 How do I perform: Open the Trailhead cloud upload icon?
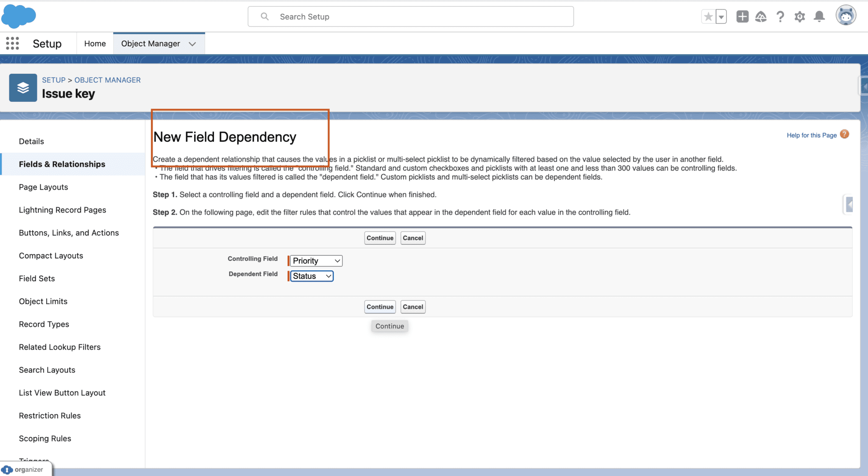coord(761,17)
